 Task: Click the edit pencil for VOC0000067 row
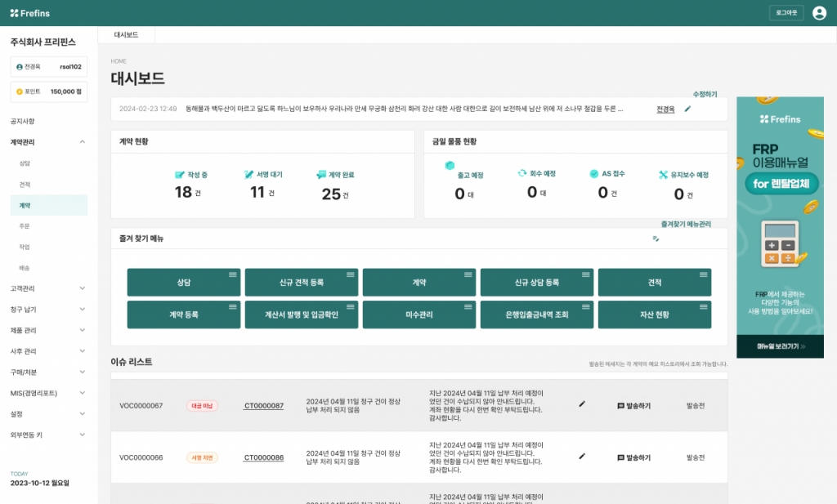582,404
